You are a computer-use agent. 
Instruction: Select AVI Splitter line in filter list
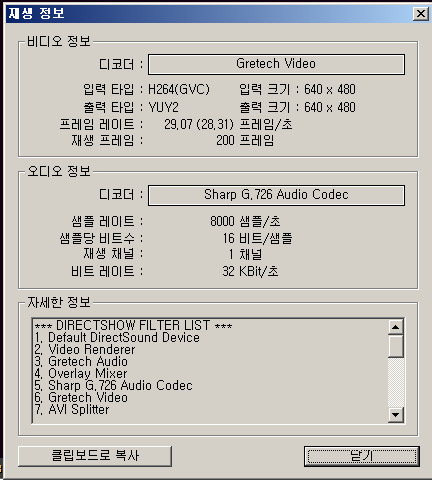[x=72, y=409]
